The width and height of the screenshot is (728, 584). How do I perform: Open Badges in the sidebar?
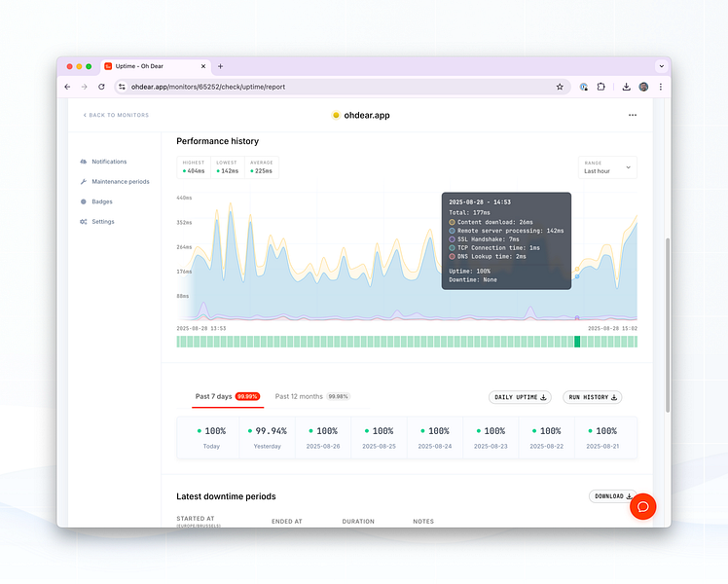tap(102, 201)
